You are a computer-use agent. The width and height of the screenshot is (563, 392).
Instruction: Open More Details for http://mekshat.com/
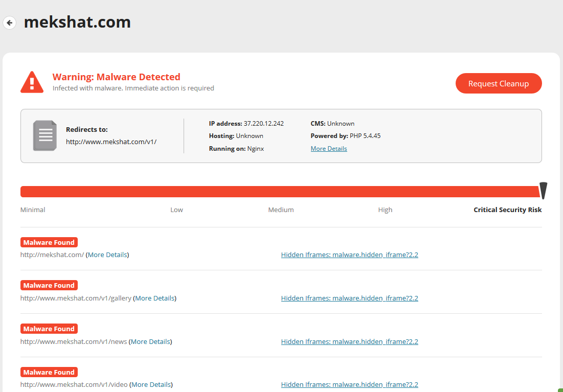[107, 255]
